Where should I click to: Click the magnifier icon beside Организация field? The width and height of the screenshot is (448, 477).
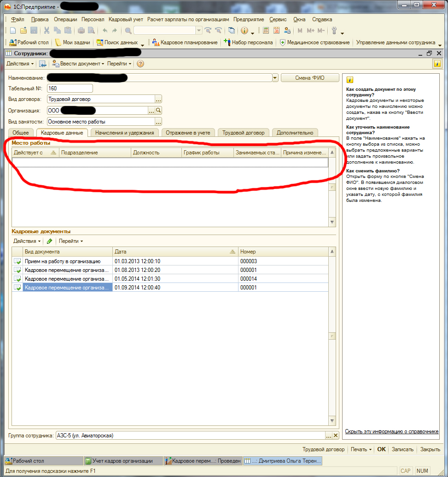[x=158, y=111]
